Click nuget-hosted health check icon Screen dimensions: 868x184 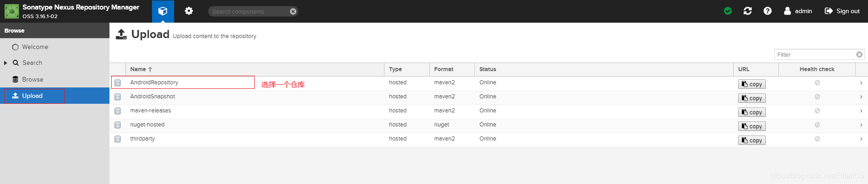click(817, 125)
